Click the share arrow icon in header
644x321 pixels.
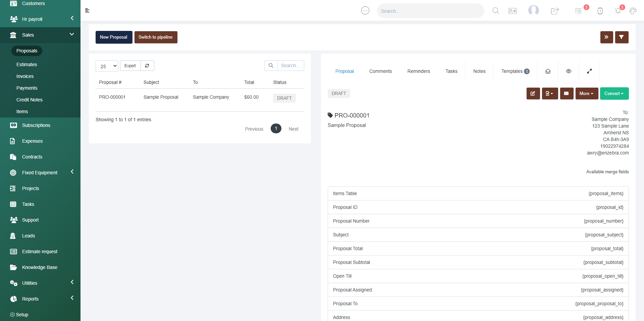(555, 11)
